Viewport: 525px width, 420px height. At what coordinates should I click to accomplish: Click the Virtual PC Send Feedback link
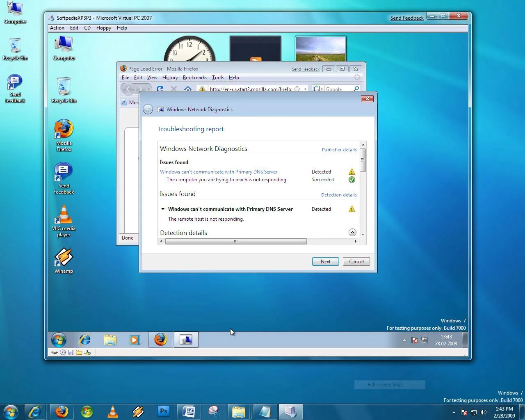tap(407, 18)
